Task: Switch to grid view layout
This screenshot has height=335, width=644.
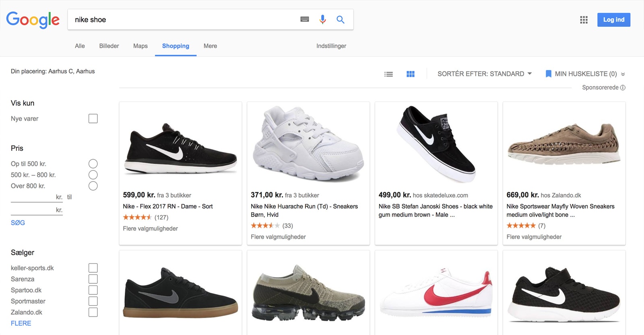Action: point(411,74)
